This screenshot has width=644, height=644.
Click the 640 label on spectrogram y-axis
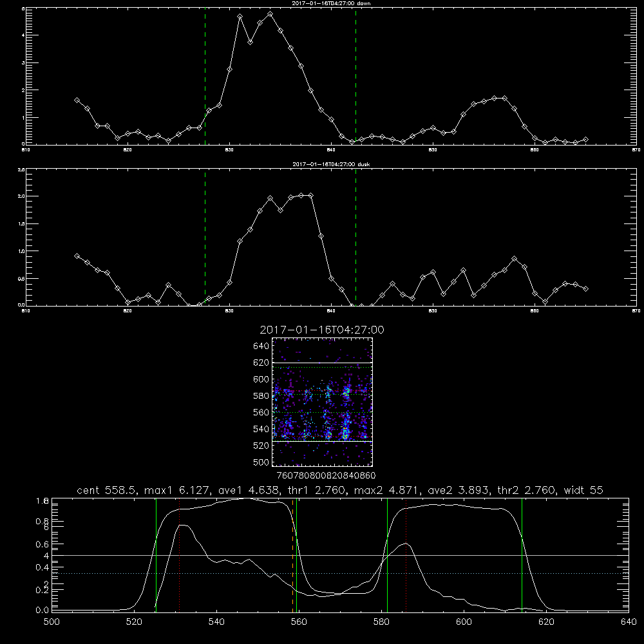click(261, 346)
